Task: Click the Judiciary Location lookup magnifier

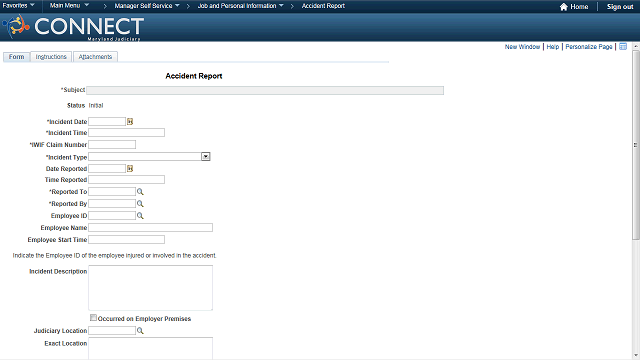Action: pos(140,331)
